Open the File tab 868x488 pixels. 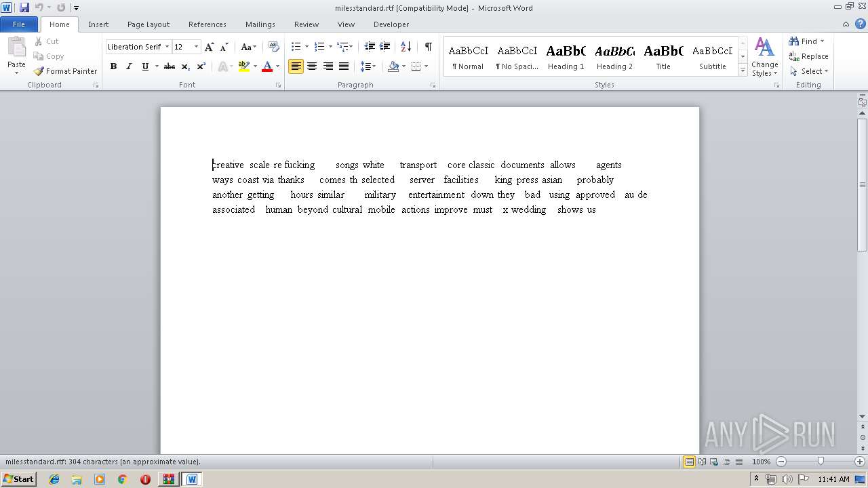tap(19, 24)
